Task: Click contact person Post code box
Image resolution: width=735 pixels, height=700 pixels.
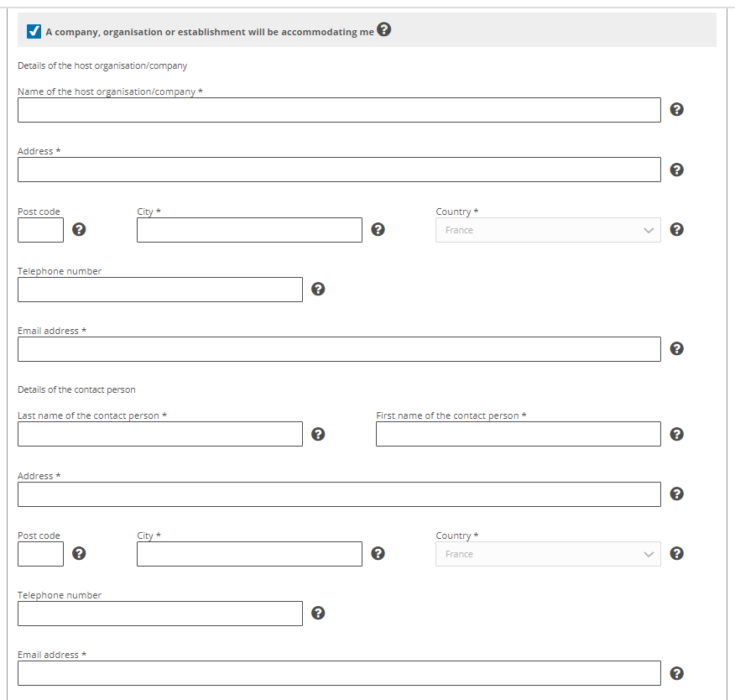Action: coord(41,554)
